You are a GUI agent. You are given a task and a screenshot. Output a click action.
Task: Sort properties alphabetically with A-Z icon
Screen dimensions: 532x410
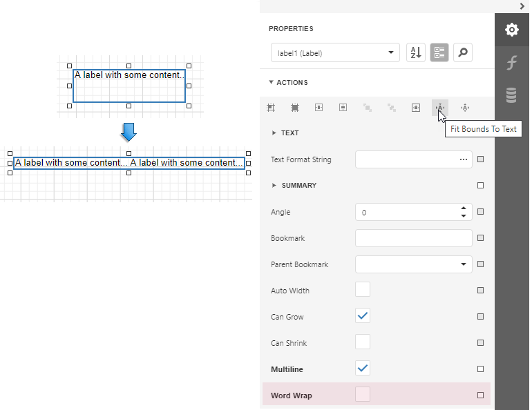415,52
